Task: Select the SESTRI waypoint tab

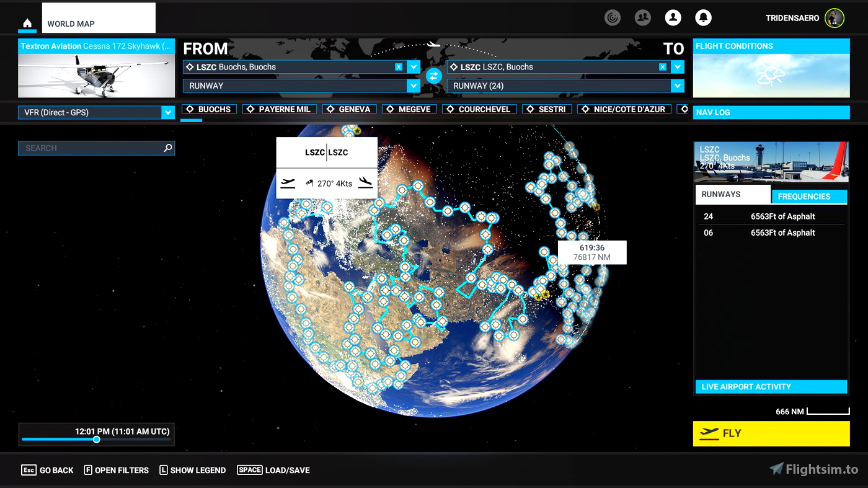Action: (x=547, y=109)
